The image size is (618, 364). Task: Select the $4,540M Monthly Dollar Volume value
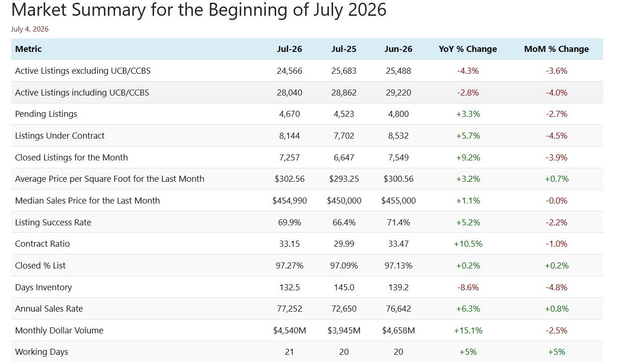[290, 331]
